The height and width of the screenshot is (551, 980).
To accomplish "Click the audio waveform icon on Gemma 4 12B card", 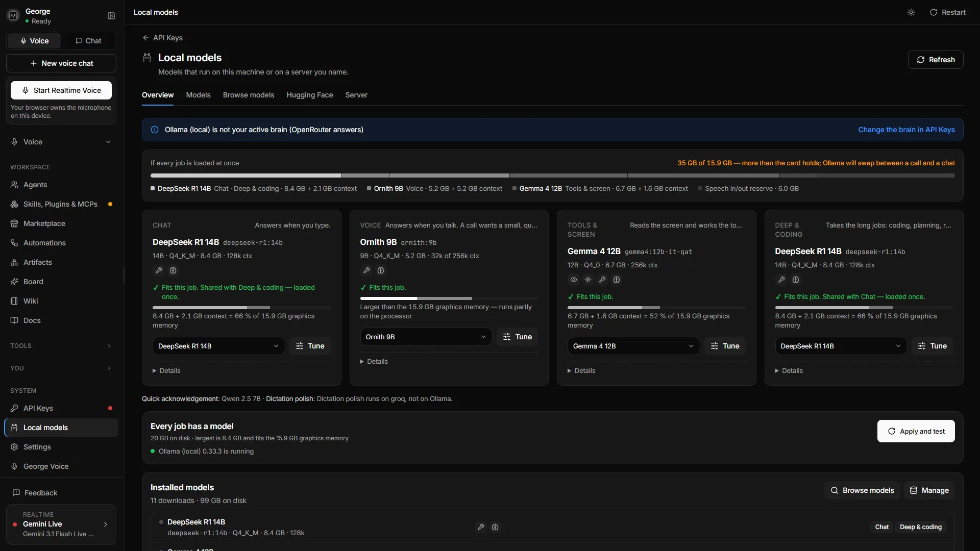I will click(x=588, y=280).
